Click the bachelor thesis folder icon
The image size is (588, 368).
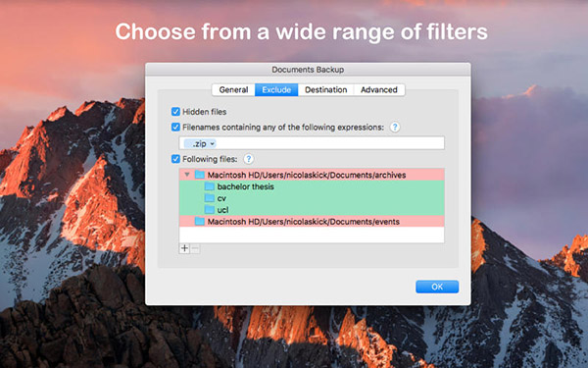click(210, 186)
